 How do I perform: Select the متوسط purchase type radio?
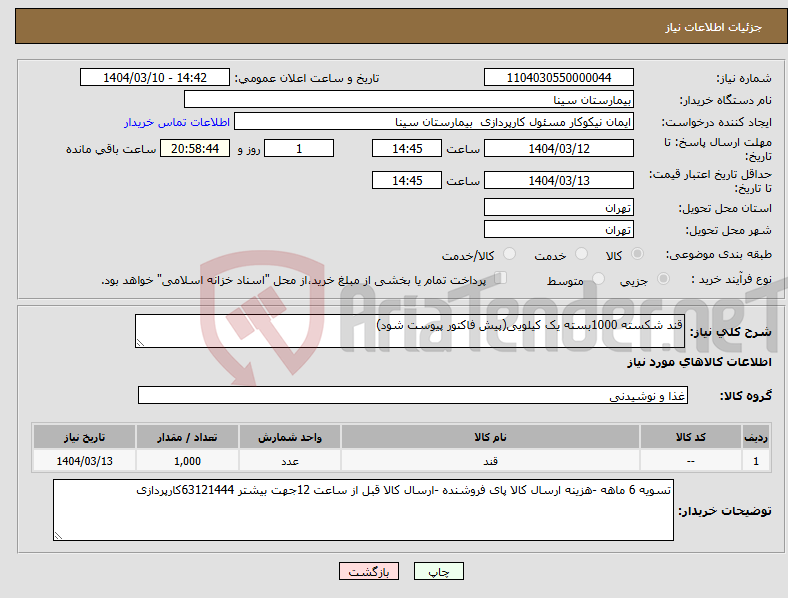coord(599,278)
